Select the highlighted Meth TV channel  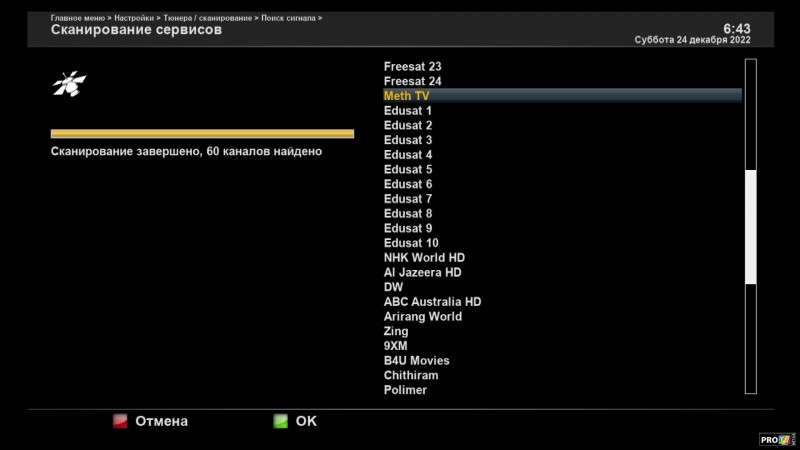tap(406, 96)
